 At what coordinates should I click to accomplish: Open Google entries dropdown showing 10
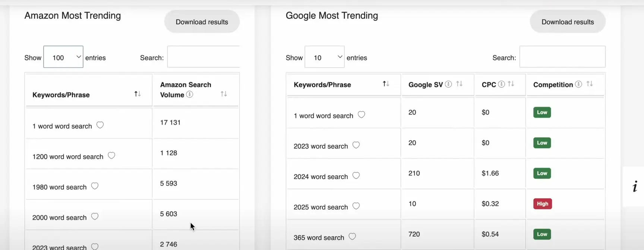(x=325, y=57)
